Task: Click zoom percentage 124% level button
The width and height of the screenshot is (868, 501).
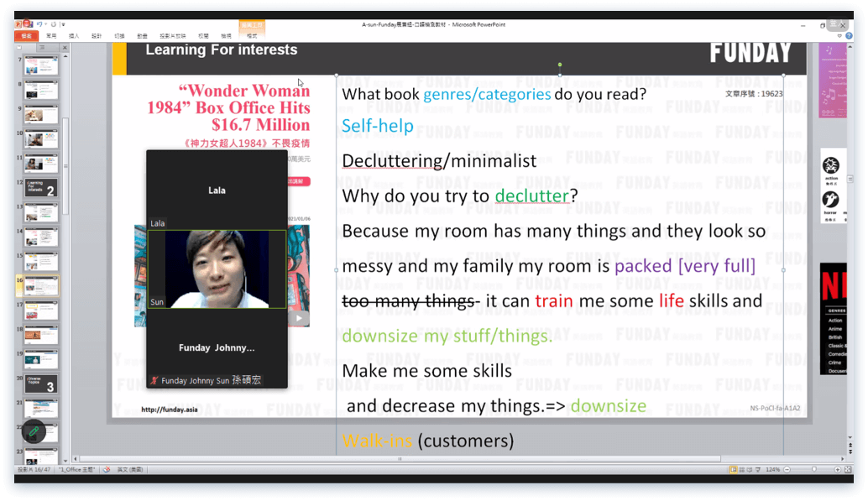Action: (773, 469)
